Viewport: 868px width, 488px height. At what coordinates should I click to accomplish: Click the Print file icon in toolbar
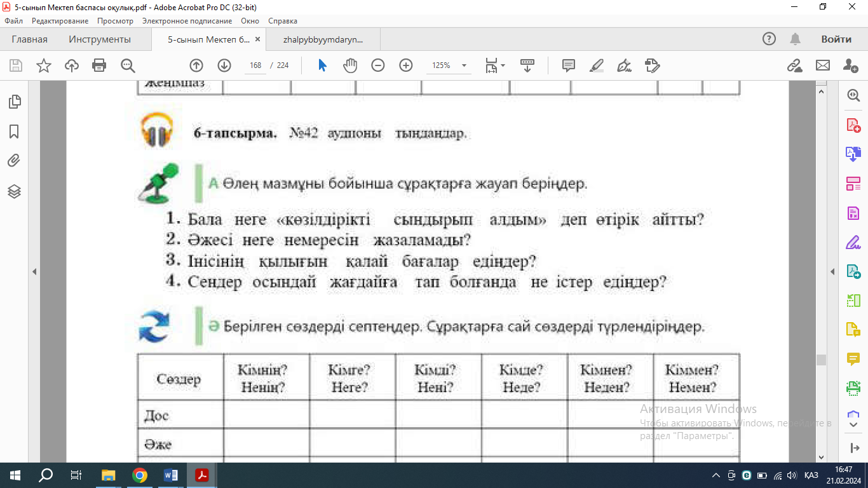pyautogui.click(x=99, y=65)
